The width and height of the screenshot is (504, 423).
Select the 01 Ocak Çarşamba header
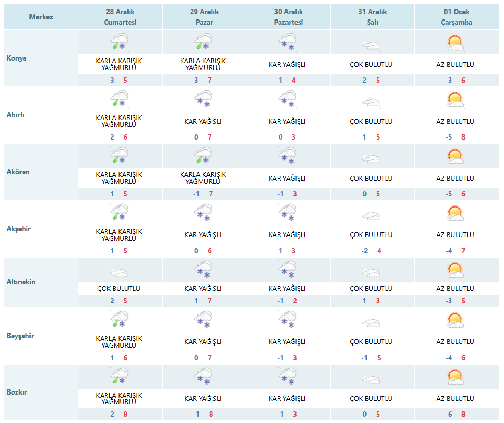(x=457, y=17)
